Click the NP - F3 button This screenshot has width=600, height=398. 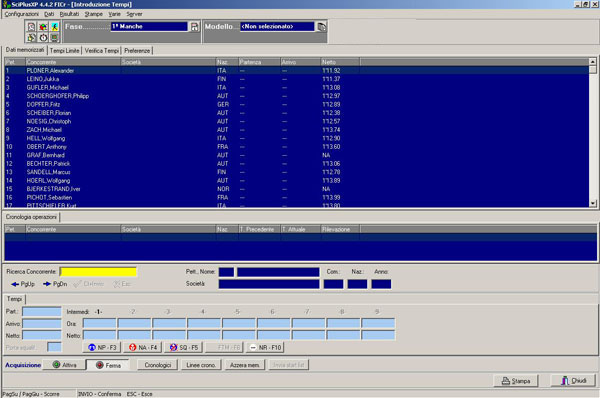click(102, 347)
